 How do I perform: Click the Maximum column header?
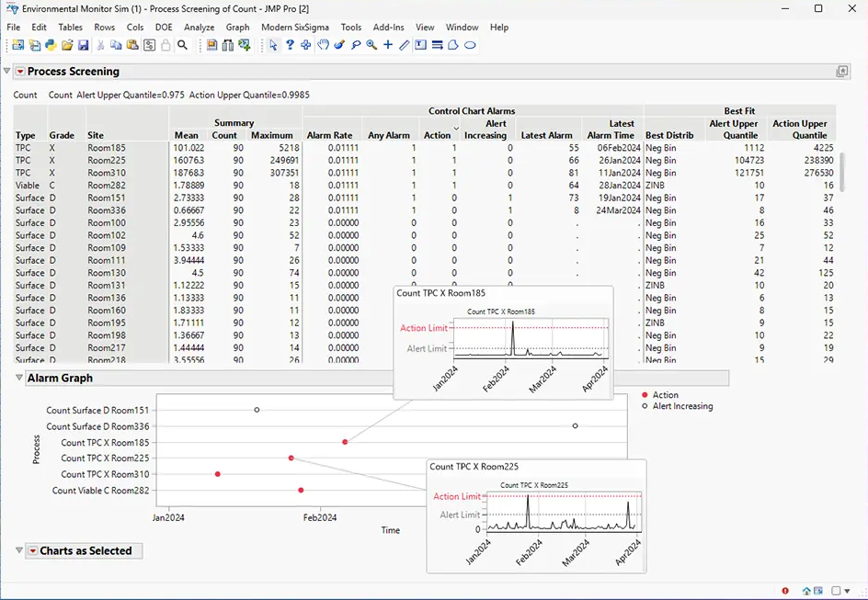[x=272, y=135]
